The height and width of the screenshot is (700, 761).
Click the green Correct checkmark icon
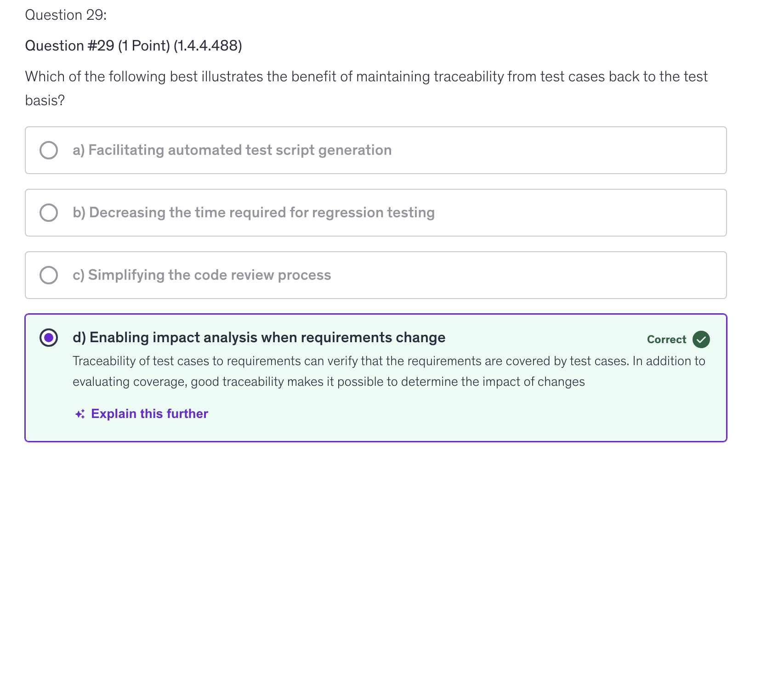tap(701, 339)
